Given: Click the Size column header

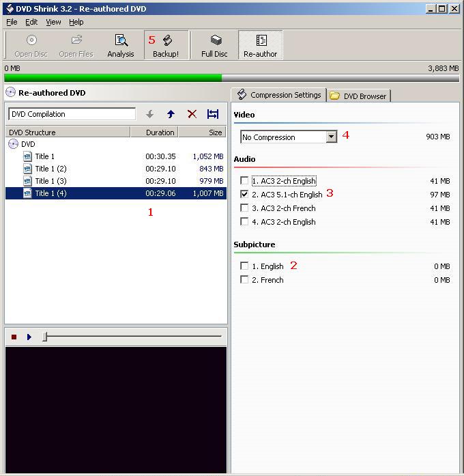Looking at the screenshot, I should 202,132.
